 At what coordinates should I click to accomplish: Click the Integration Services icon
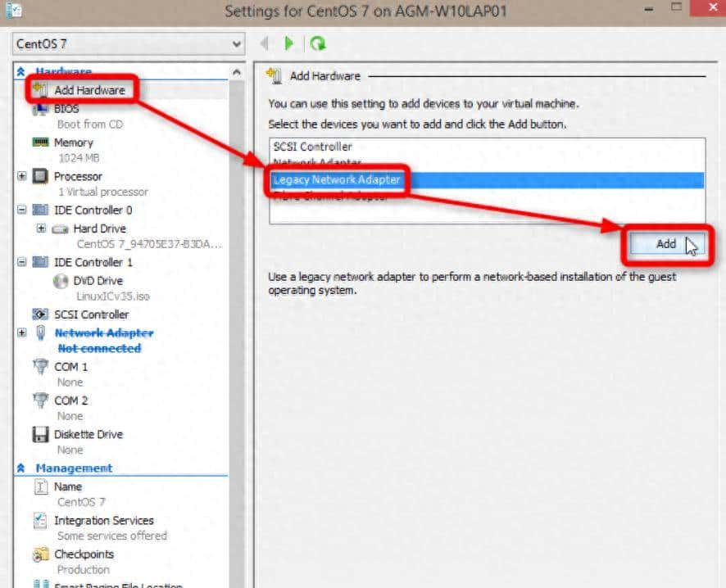tap(40, 521)
